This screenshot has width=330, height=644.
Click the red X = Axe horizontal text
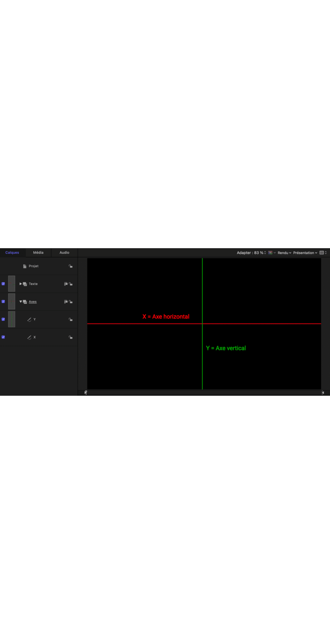(166, 317)
